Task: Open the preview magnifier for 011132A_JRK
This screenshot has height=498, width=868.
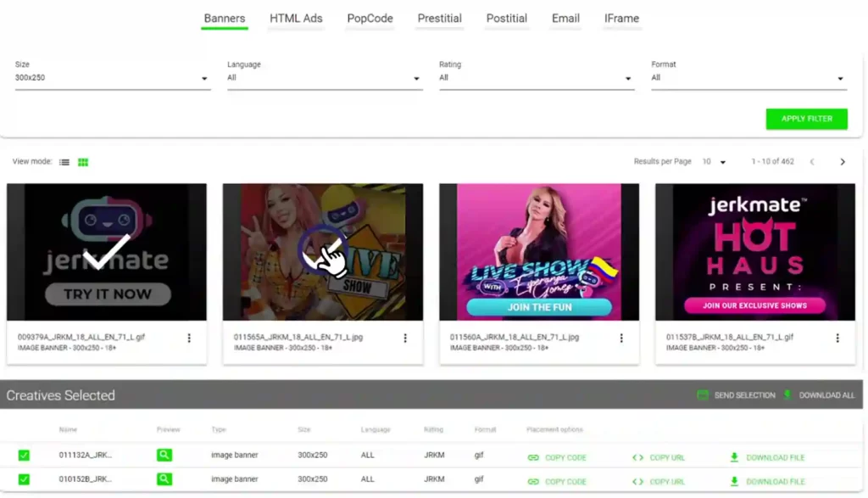Action: coord(164,455)
